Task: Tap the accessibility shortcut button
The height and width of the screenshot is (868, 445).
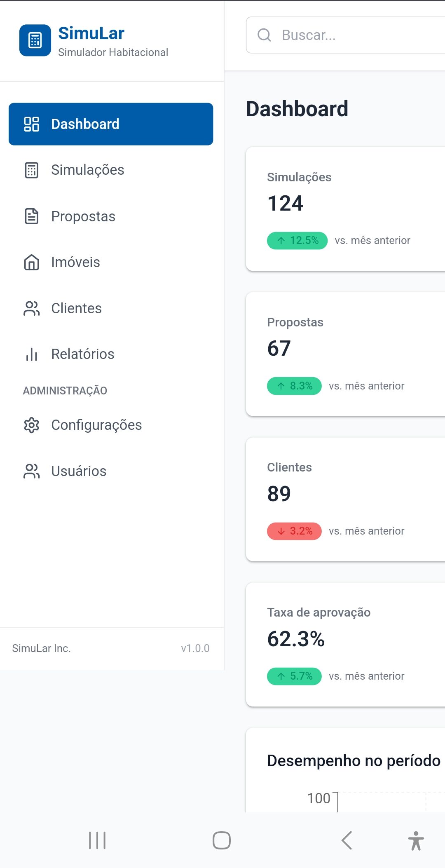Action: tap(416, 840)
